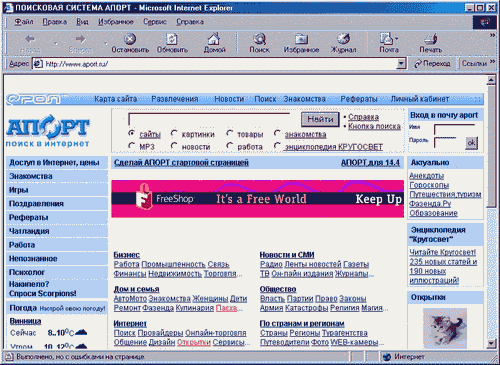This screenshot has height=365, width=500.
Task: Expand the Ссылки links chevron
Action: coord(492,62)
